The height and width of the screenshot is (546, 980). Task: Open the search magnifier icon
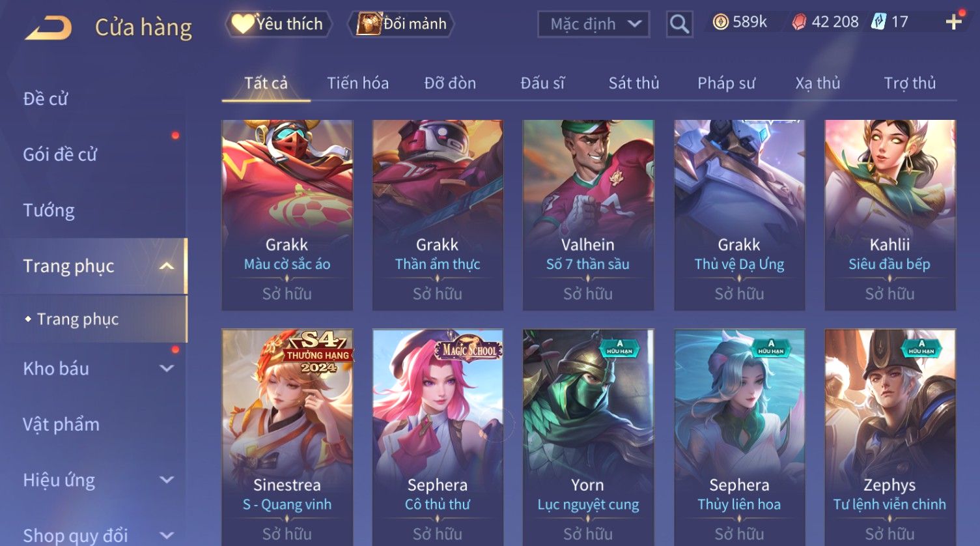pyautogui.click(x=679, y=25)
